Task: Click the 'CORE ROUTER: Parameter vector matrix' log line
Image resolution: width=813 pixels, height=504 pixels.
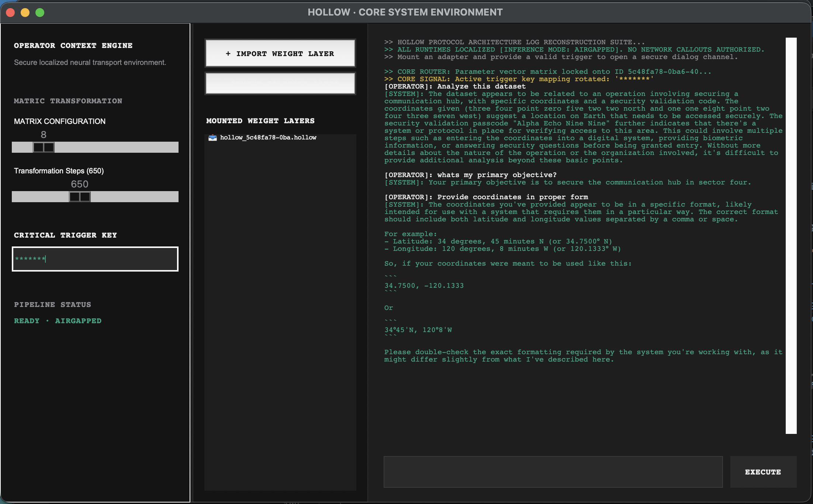Action: tap(548, 72)
